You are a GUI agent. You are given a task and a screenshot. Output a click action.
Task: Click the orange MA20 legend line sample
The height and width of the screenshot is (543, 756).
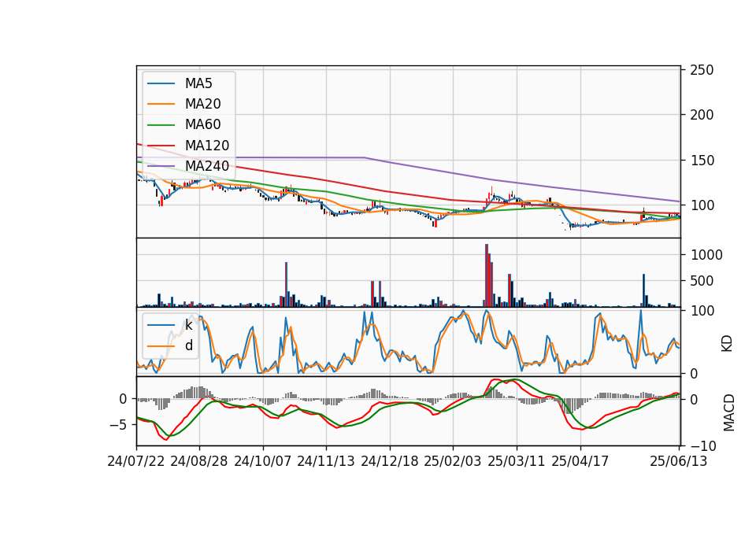tap(161, 104)
